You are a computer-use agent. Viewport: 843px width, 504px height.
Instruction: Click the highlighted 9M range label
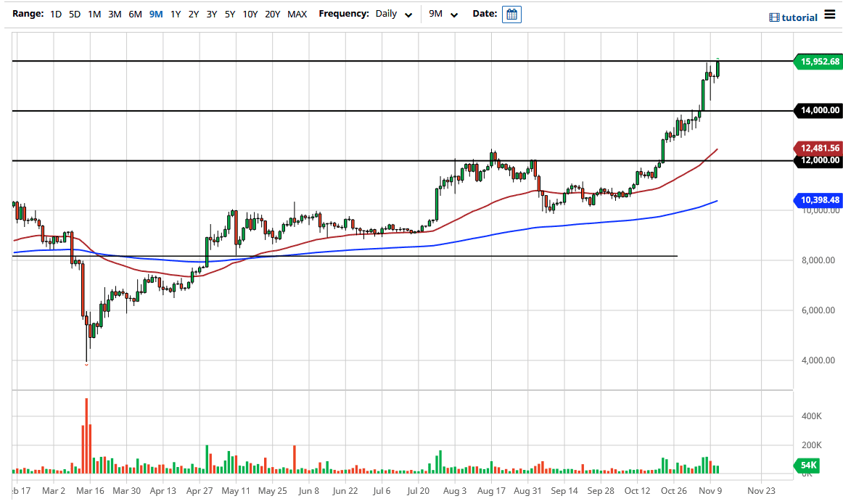click(155, 13)
